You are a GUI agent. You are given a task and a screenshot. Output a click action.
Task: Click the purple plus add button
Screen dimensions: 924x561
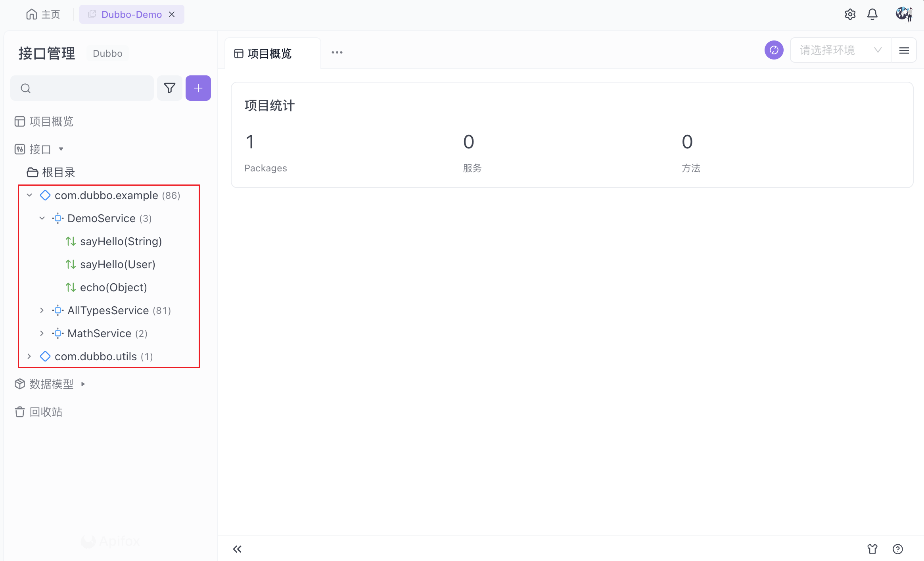click(x=198, y=88)
